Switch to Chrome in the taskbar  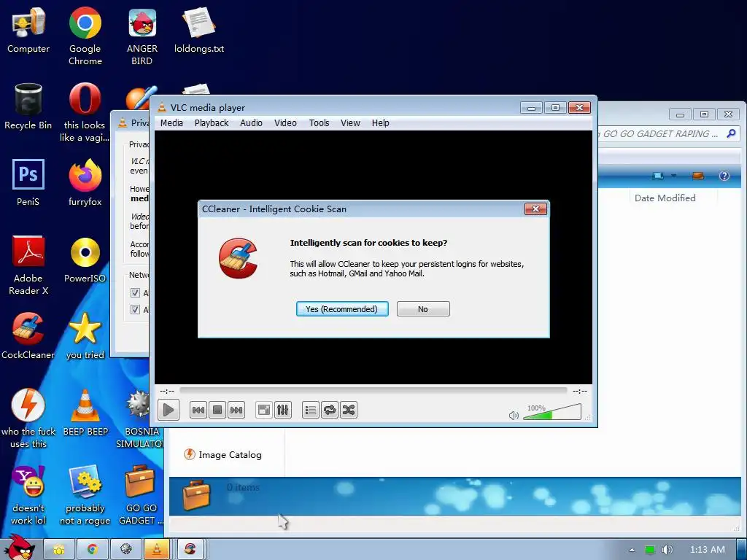pos(93,550)
